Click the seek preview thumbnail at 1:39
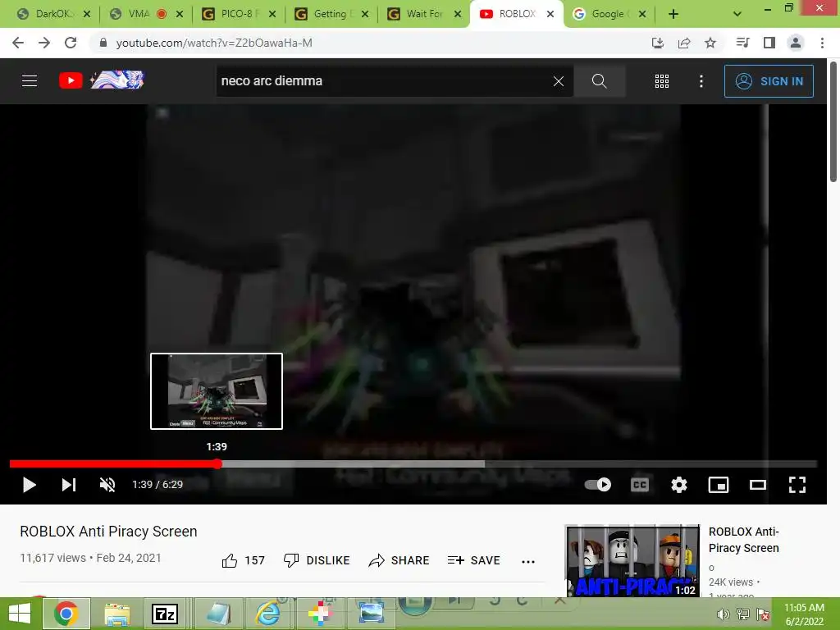 (x=217, y=391)
